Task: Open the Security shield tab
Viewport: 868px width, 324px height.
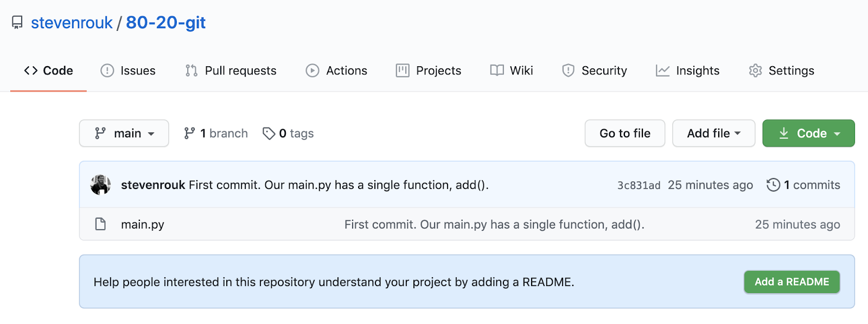Action: pos(595,71)
